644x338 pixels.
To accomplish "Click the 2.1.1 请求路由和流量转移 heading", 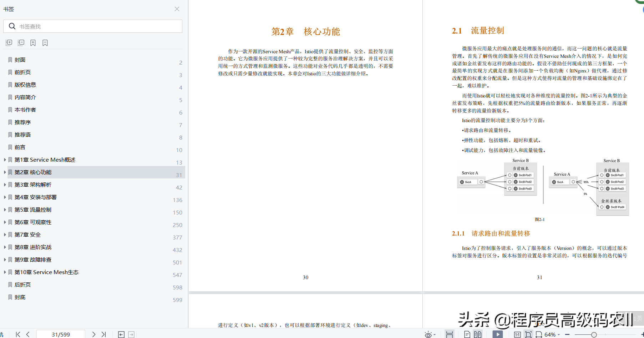I will [x=491, y=233].
